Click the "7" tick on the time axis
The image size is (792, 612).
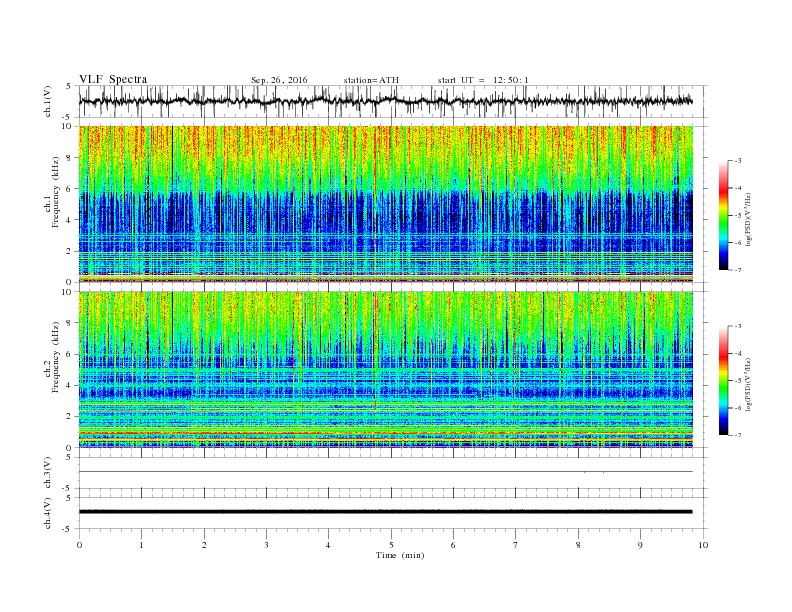pyautogui.click(x=516, y=545)
